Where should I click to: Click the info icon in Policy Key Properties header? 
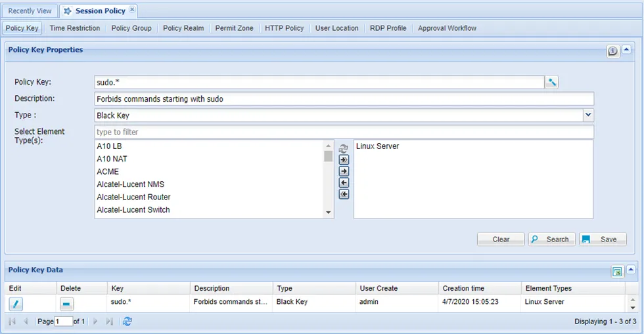[x=612, y=51]
